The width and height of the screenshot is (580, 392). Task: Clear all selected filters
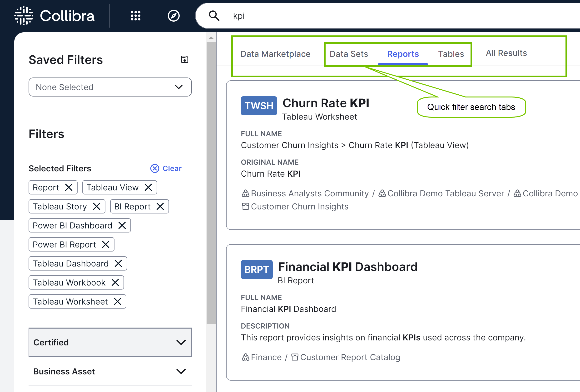[x=166, y=169]
